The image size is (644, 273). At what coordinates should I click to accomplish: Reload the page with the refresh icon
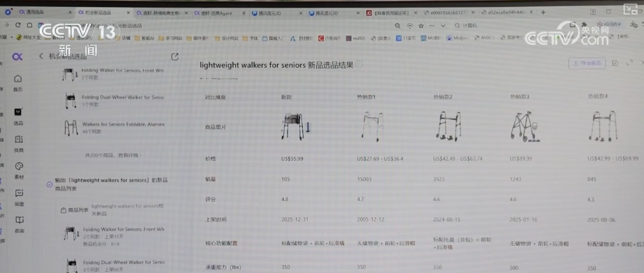click(18, 24)
